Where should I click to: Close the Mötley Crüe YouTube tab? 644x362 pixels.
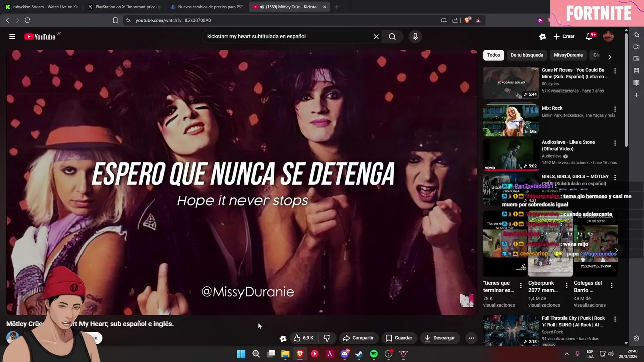[x=324, y=7]
